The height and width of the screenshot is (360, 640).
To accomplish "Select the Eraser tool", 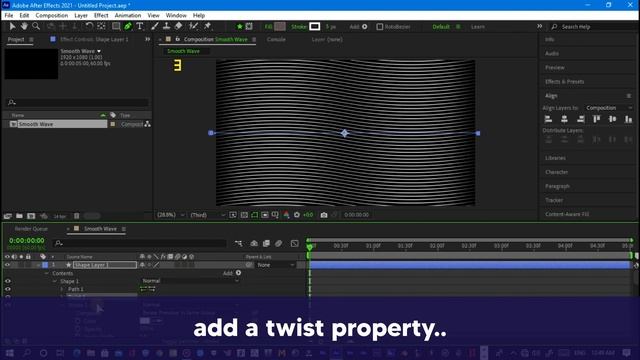I will (x=179, y=27).
